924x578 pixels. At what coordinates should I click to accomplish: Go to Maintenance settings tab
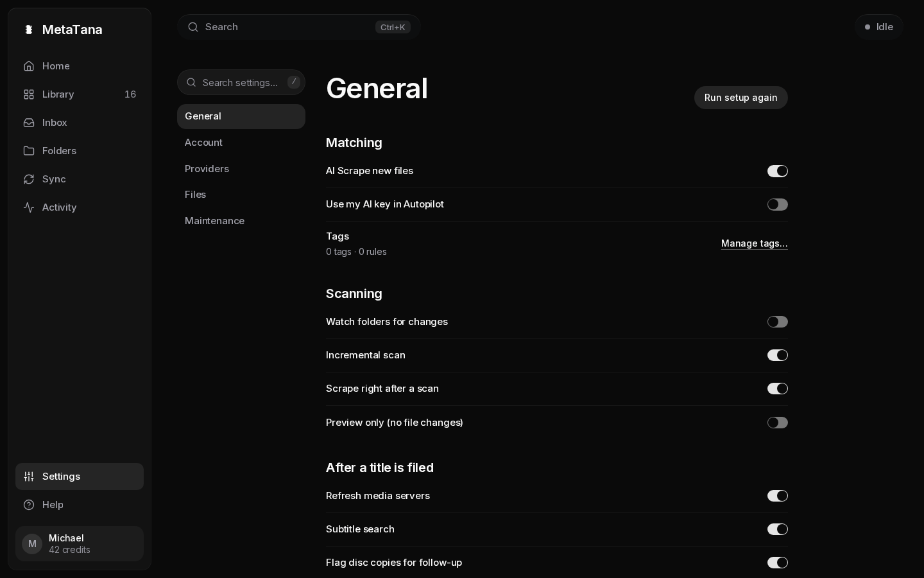[241, 221]
